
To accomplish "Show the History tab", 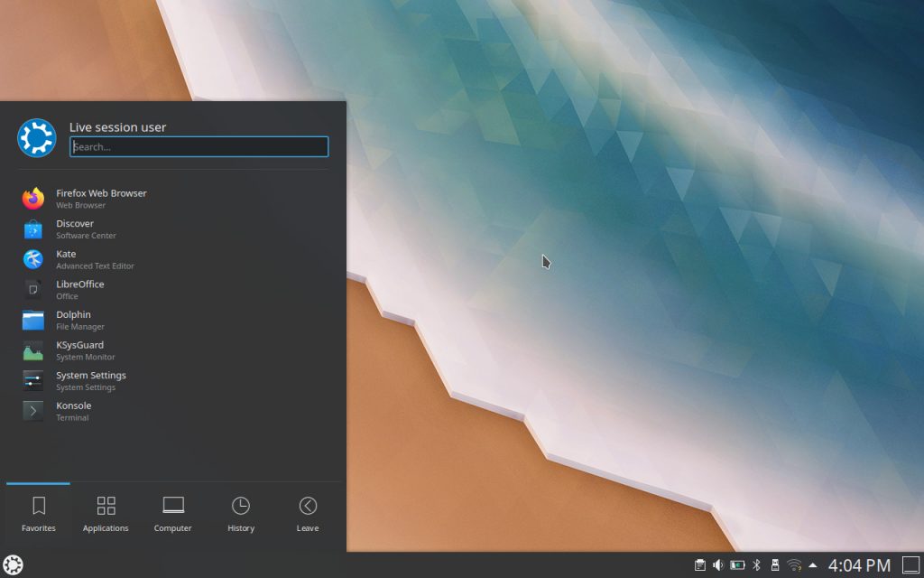I will point(240,514).
